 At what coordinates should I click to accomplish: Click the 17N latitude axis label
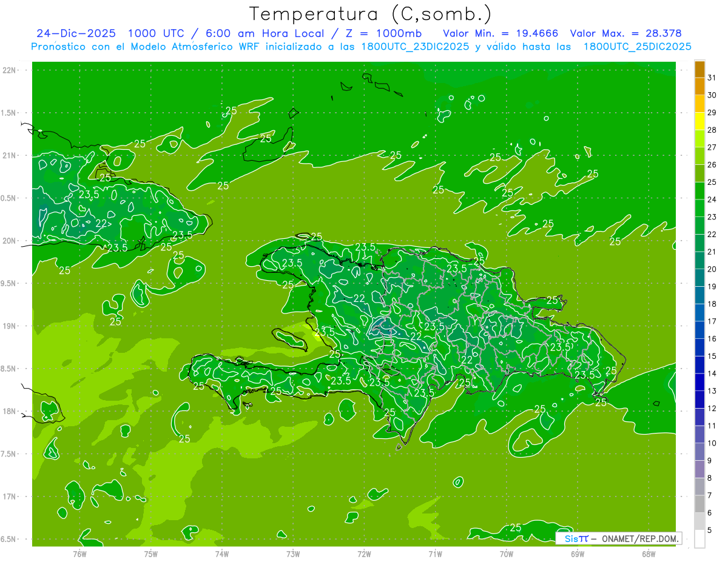coord(9,497)
